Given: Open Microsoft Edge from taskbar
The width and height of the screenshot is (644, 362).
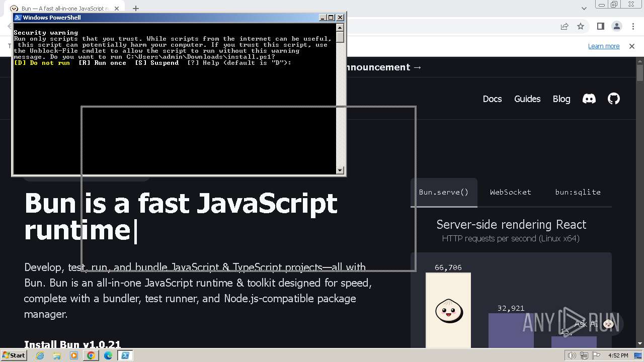Looking at the screenshot, I should click(x=108, y=355).
